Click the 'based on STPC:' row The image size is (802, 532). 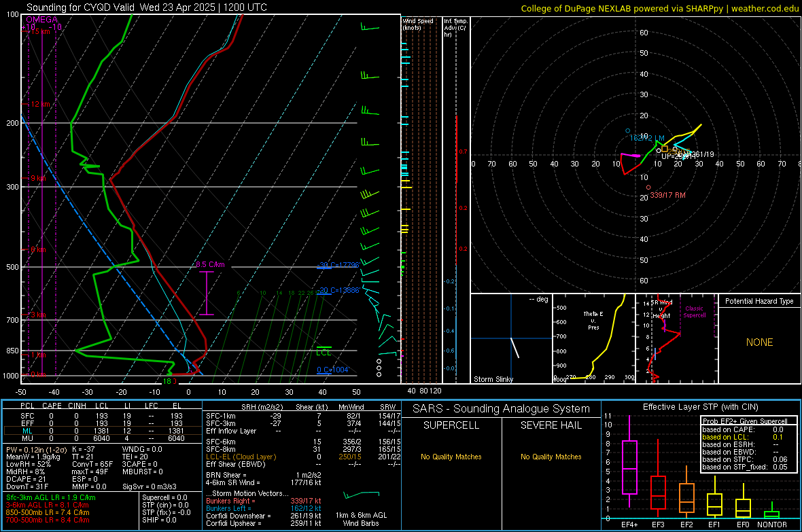(x=745, y=459)
